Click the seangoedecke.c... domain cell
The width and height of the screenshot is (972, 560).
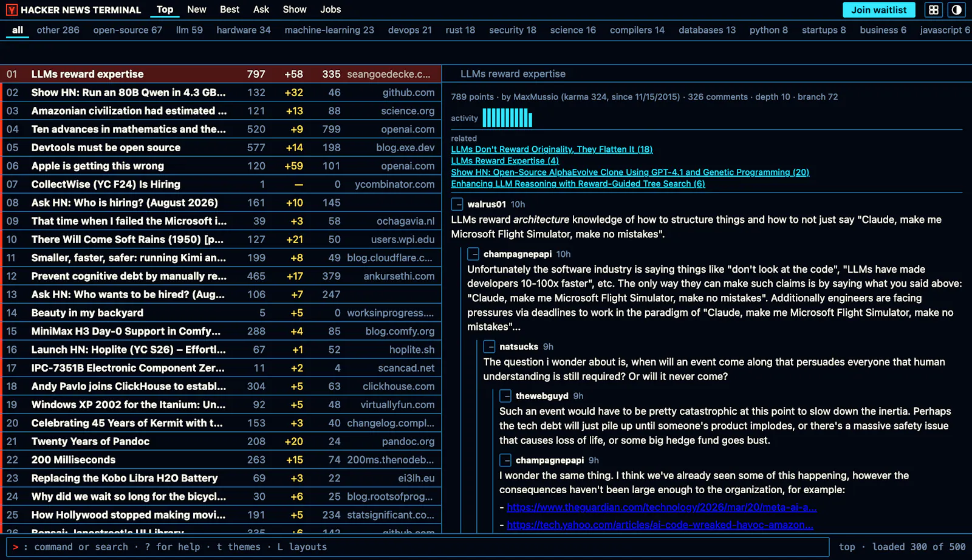(x=389, y=74)
